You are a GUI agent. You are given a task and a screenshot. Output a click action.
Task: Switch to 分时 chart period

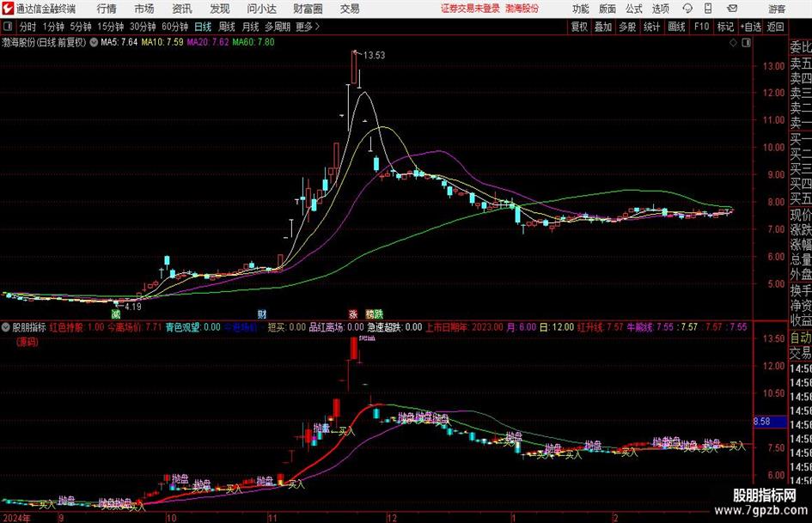click(27, 27)
